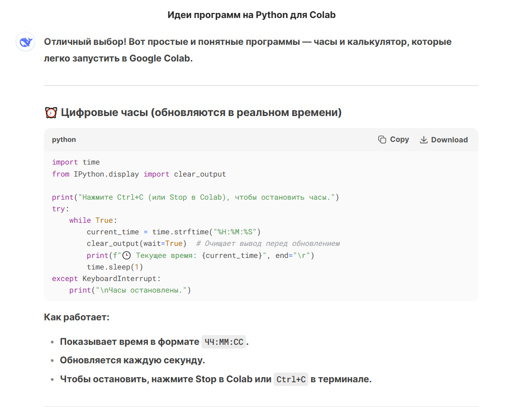This screenshot has width=532, height=416.
Task: Click the "python" language label of the code block
Action: [x=64, y=140]
